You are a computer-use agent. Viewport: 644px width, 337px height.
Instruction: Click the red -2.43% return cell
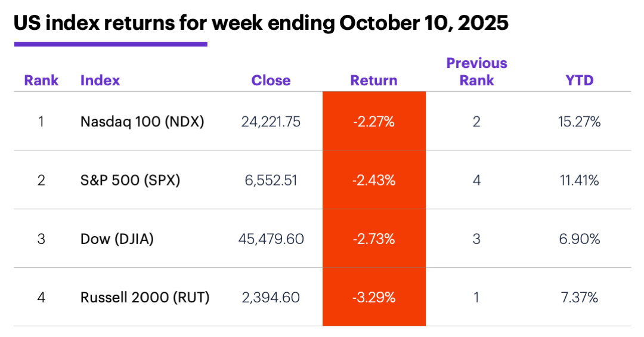click(x=374, y=180)
